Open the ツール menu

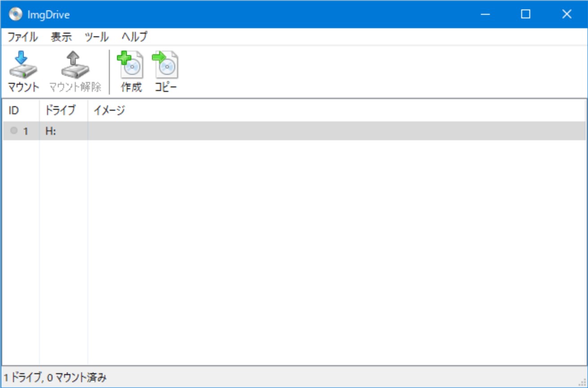96,37
